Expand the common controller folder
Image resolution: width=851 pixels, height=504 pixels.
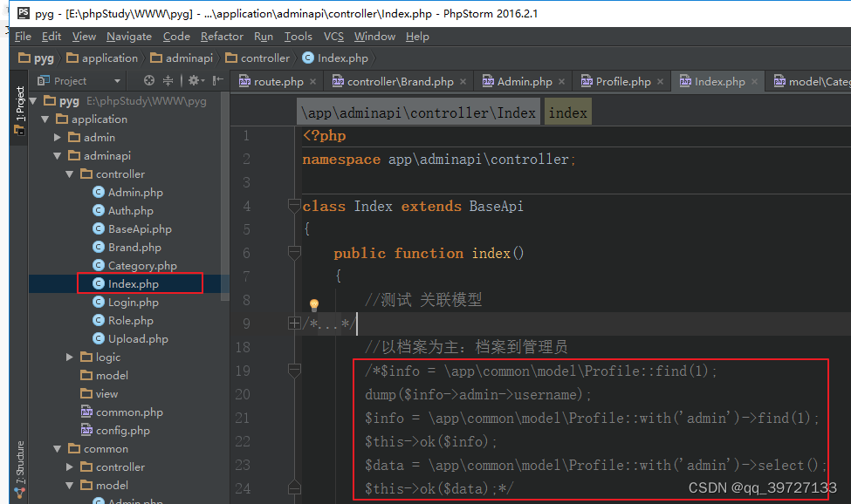pos(69,467)
